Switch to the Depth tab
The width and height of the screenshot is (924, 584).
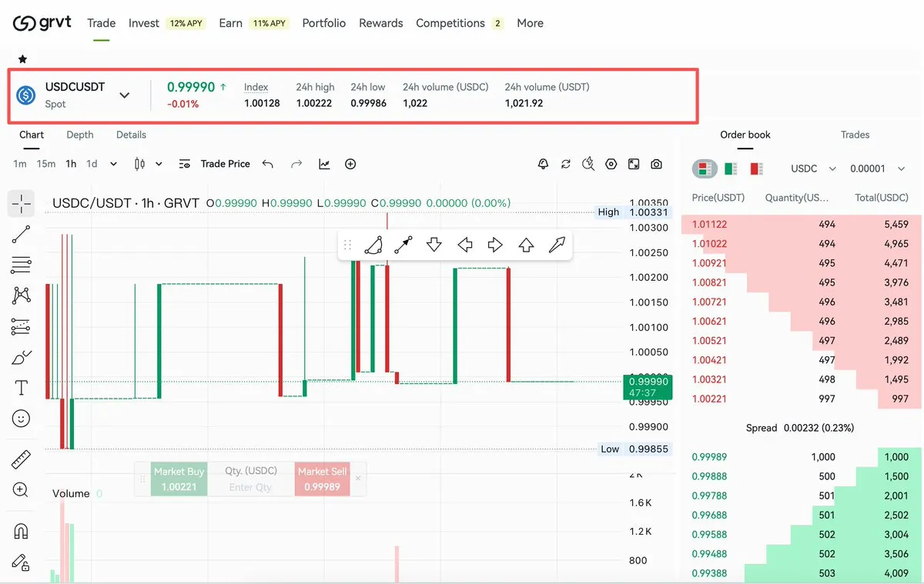[80, 135]
